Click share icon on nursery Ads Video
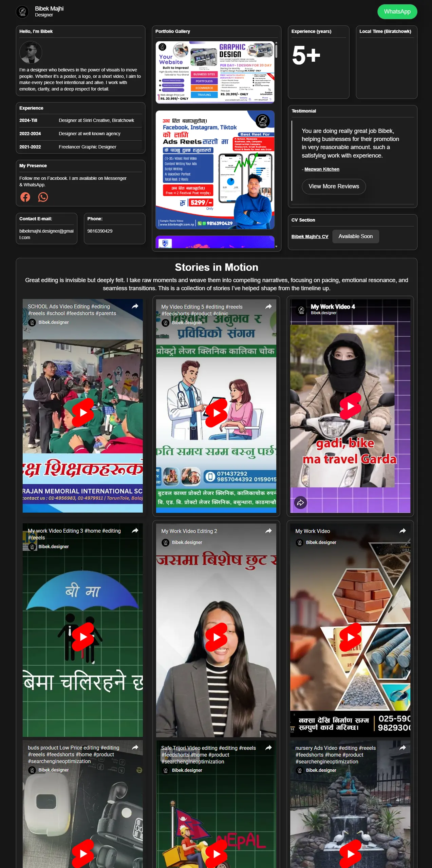The image size is (432, 868). (x=402, y=748)
